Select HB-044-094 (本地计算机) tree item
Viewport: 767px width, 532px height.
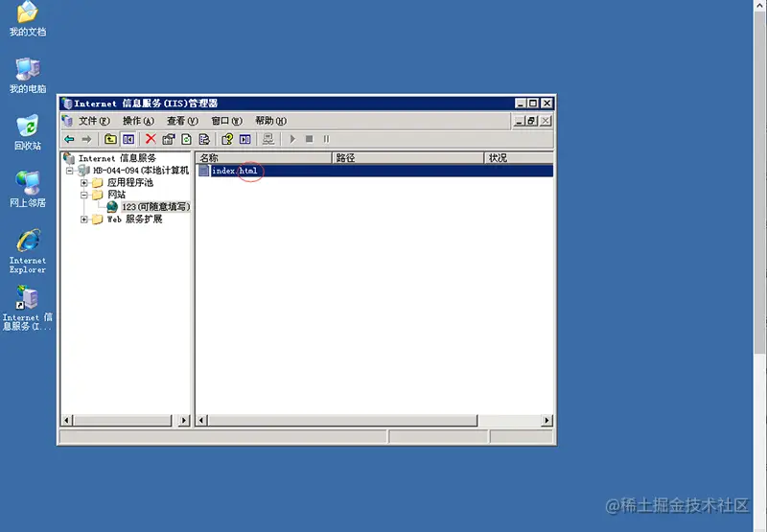point(141,171)
